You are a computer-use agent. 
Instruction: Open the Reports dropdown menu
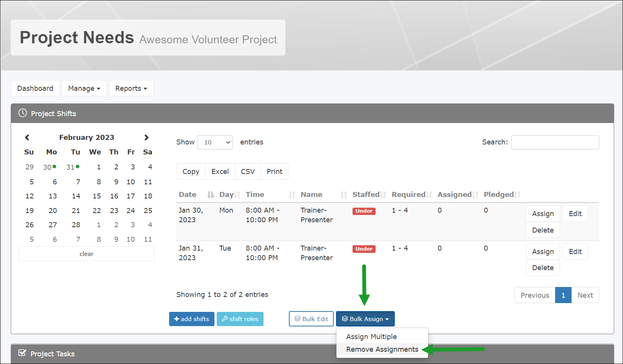(131, 88)
